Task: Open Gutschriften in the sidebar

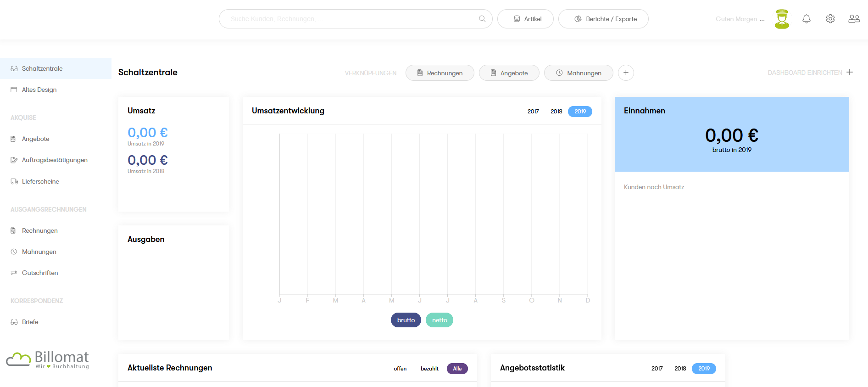Action: pyautogui.click(x=40, y=273)
